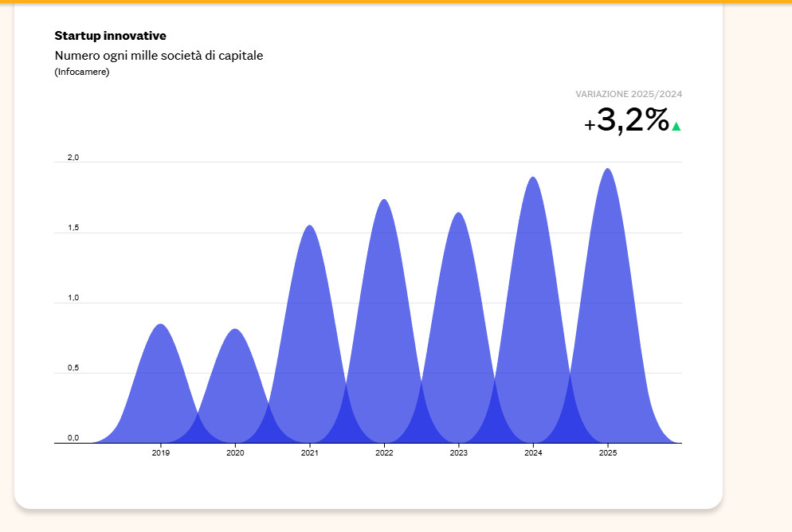The image size is (792, 532).
Task: Click the 2025 bell curve peak
Action: [x=607, y=172]
